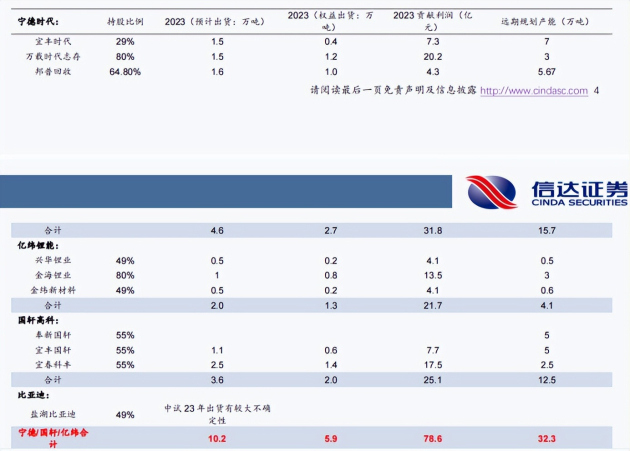Select the 兴华锂业 row label
This screenshot has height=451, width=630.
[53, 260]
